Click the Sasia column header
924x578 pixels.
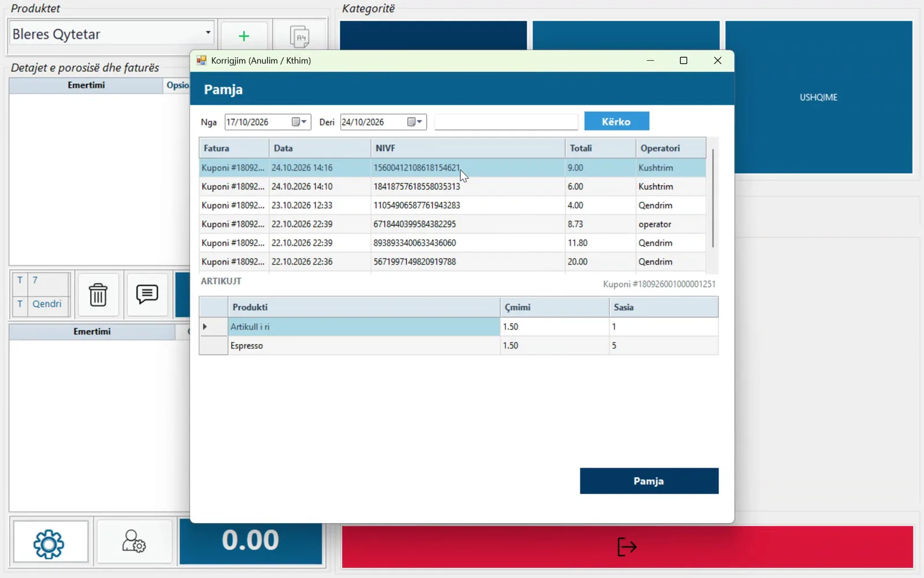click(x=664, y=307)
